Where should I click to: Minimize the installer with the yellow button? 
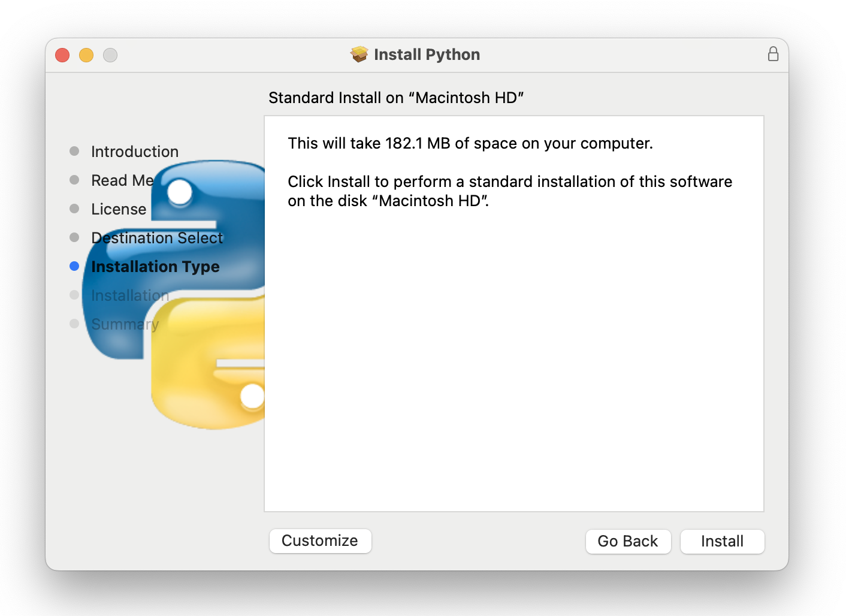pyautogui.click(x=86, y=55)
